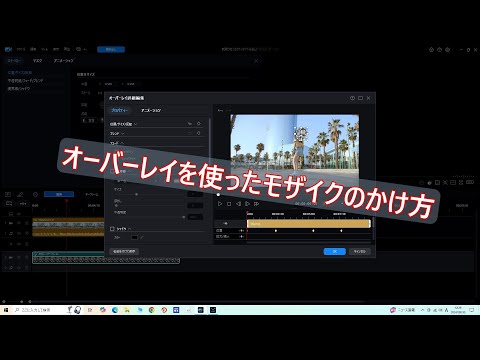Add a keyframe on the second keyframe track row
This screenshot has width=480, height=360.
(241, 237)
